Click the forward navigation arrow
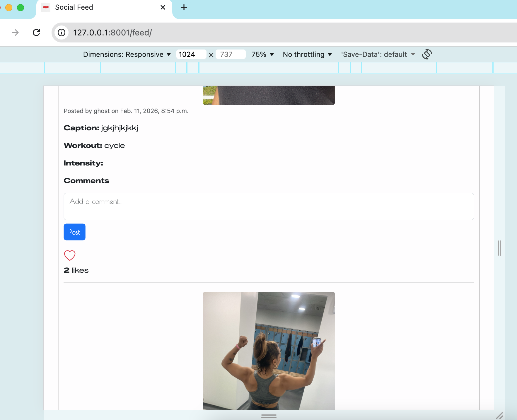Viewport: 517px width, 420px height. coord(15,33)
